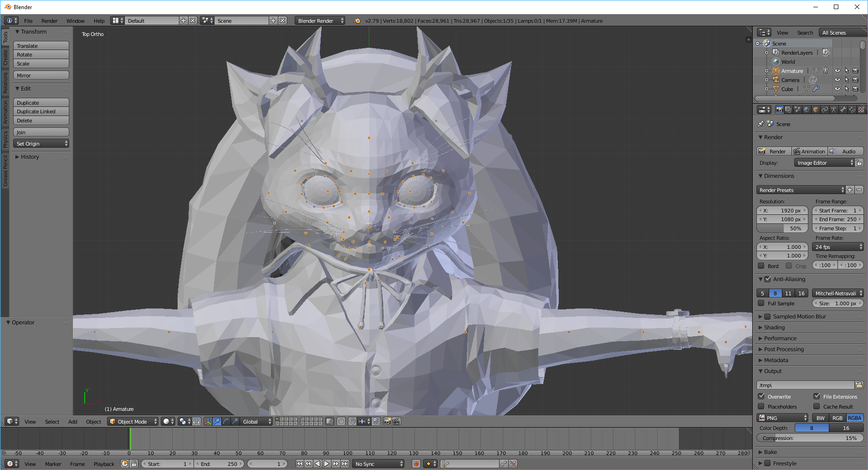Enable the snap magnet in viewport header
This screenshot has height=470, width=868.
click(x=353, y=421)
